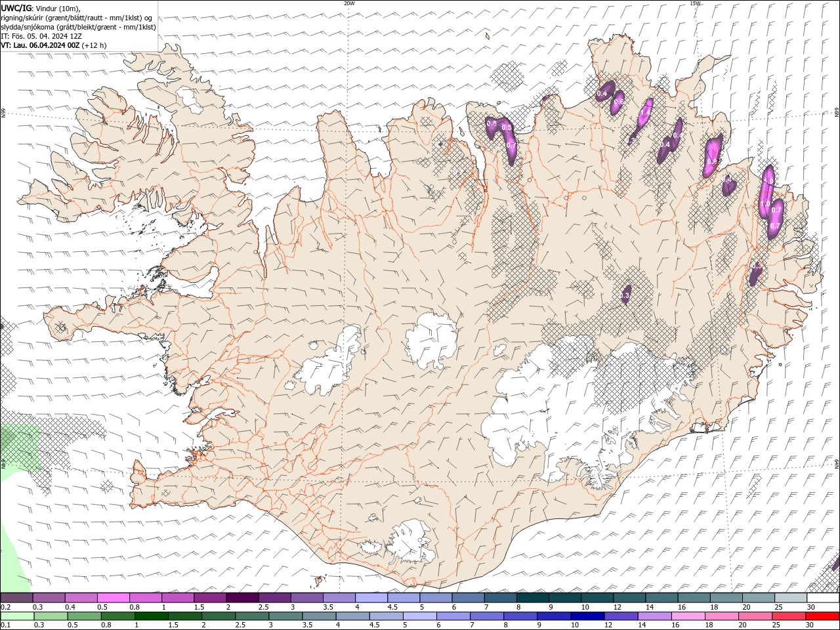Click the dark teal 8 swatch in upper legend
Screen dimensions: 840x630
tap(532, 598)
